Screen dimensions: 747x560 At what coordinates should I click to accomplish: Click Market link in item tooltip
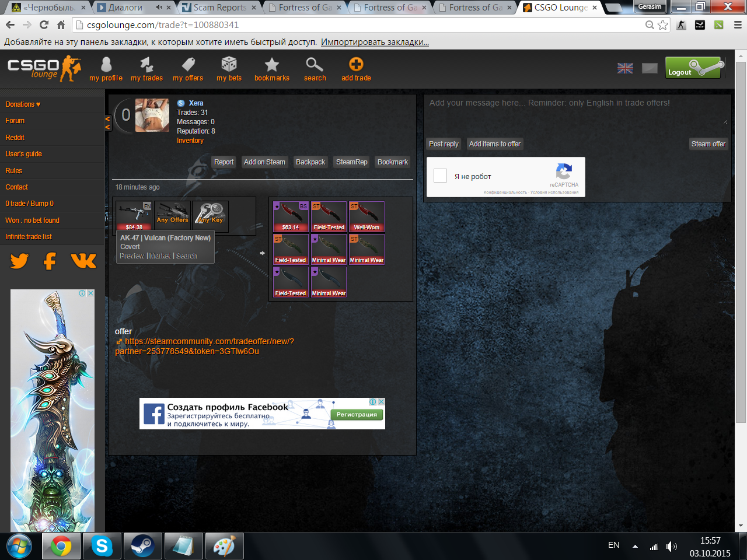(x=159, y=256)
